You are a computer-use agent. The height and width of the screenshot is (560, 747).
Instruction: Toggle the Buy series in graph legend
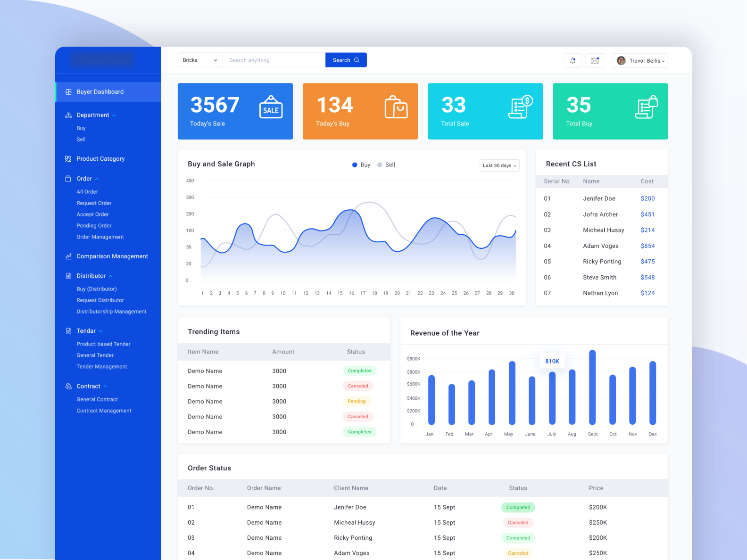click(x=361, y=165)
